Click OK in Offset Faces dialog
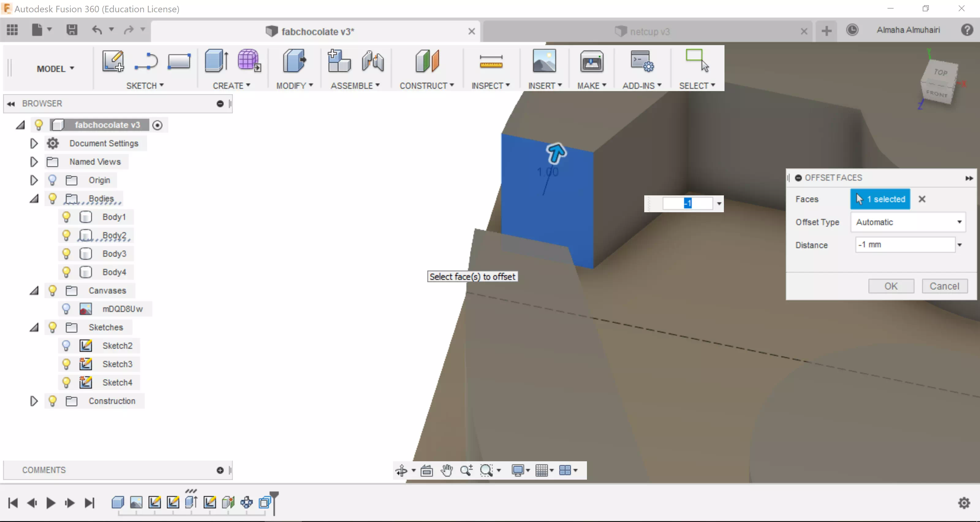The width and height of the screenshot is (980, 522). [891, 286]
